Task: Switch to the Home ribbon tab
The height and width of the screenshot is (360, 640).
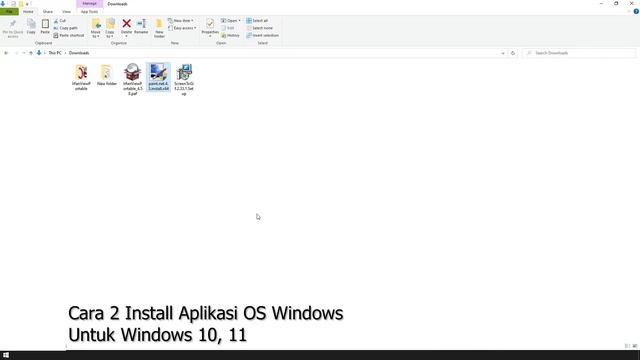Action: click(28, 11)
